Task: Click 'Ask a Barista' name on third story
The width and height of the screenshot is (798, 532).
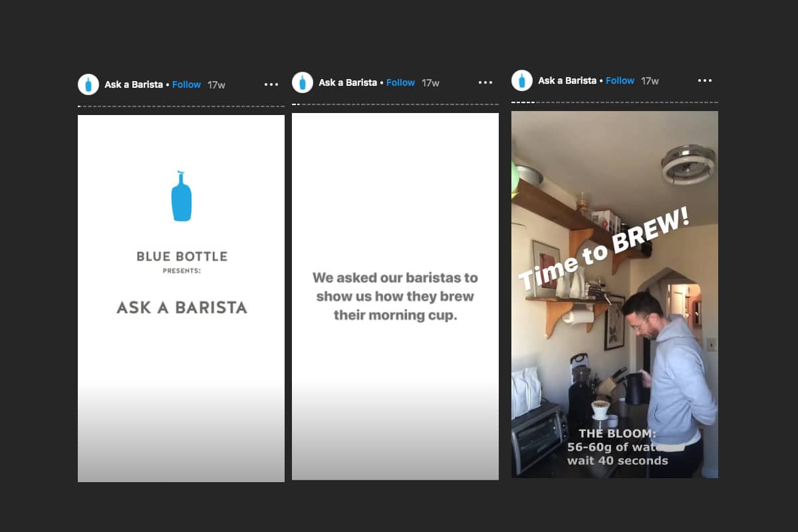Action: pyautogui.click(x=567, y=80)
